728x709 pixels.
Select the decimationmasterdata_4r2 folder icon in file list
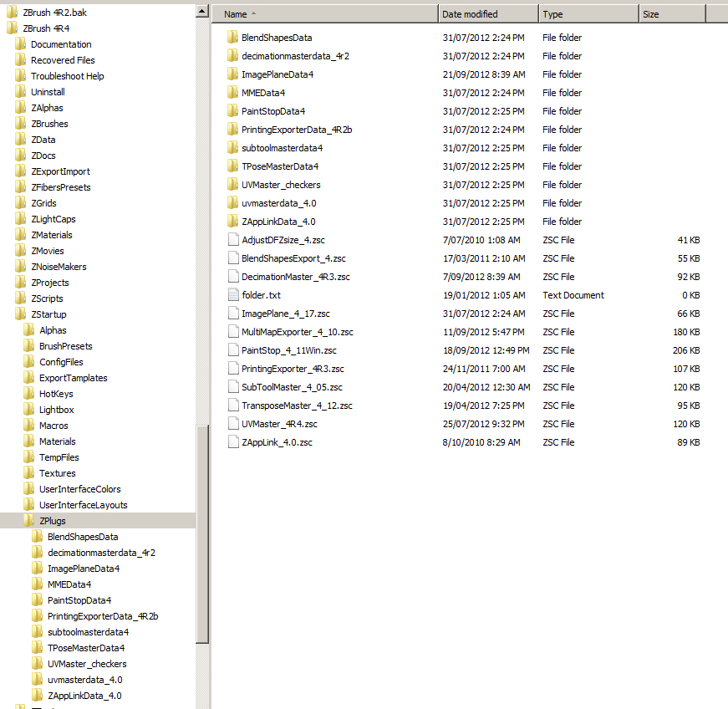(232, 56)
